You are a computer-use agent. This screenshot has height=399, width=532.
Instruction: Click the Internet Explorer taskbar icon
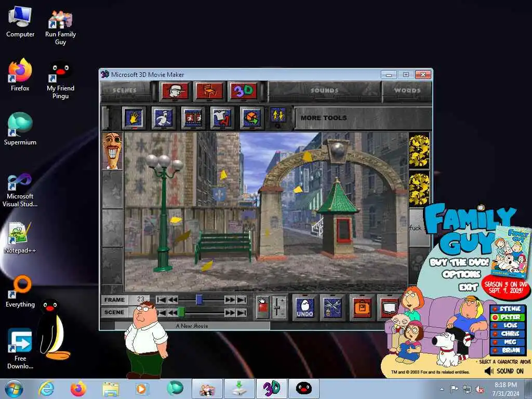click(x=46, y=389)
